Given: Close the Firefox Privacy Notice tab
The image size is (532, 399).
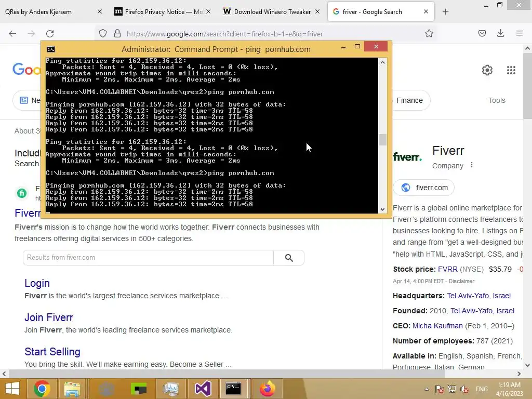Looking at the screenshot, I should (x=208, y=11).
